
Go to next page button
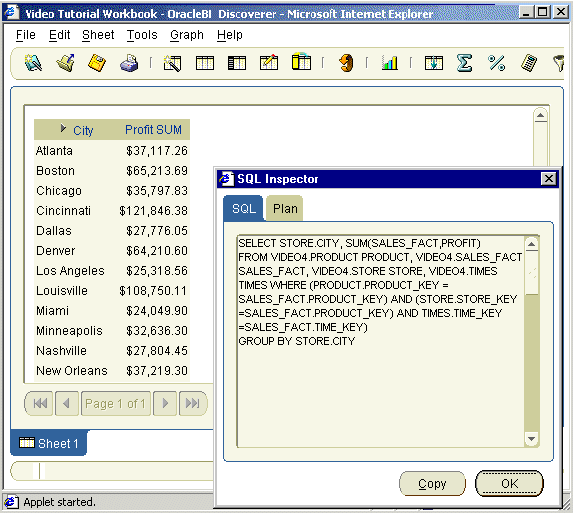pos(165,403)
